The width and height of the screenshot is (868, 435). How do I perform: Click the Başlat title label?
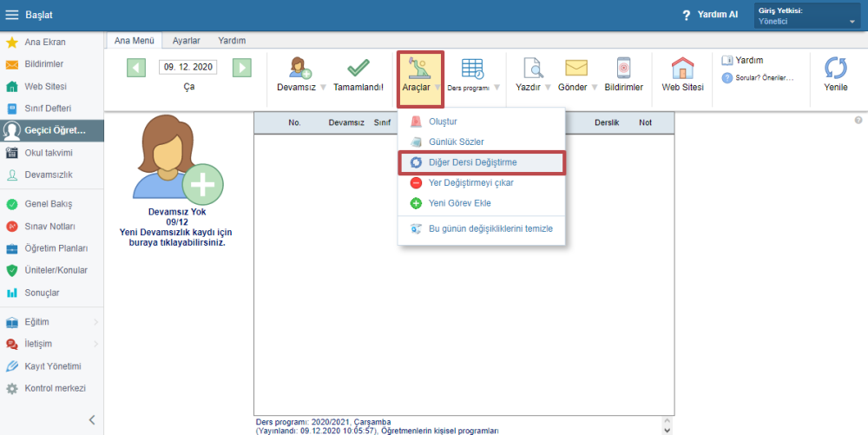coord(39,15)
